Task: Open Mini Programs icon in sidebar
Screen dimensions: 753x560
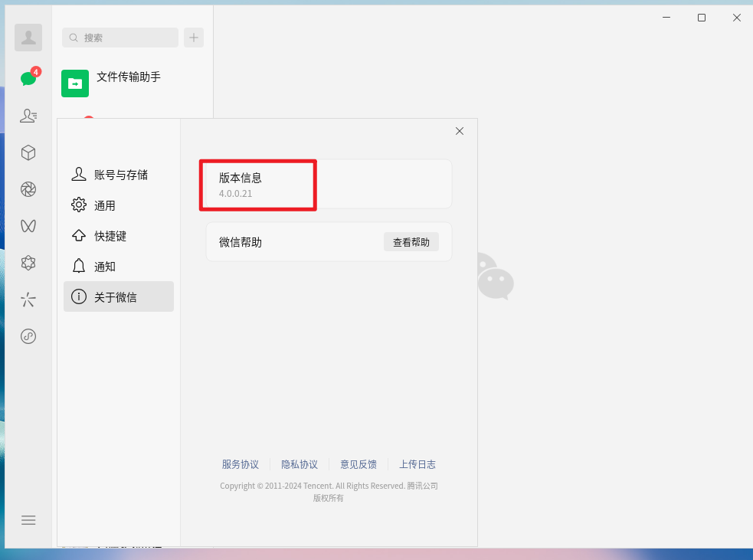Action: click(28, 336)
